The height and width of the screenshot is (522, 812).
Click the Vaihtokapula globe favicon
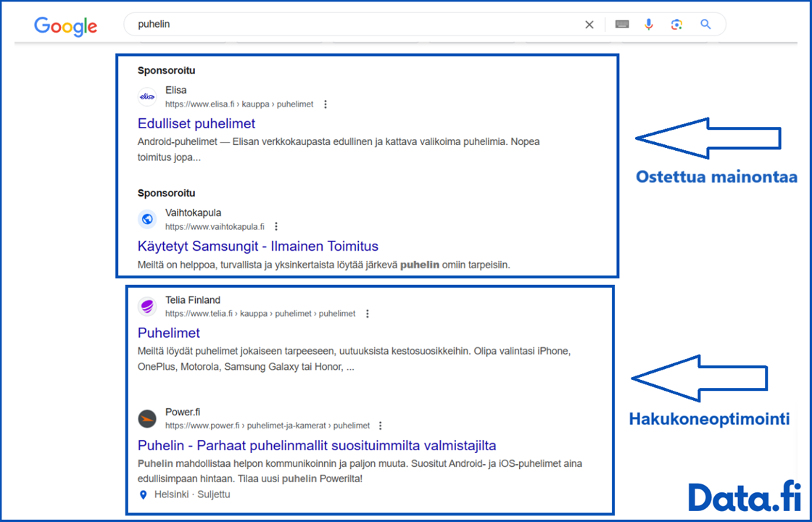click(147, 219)
